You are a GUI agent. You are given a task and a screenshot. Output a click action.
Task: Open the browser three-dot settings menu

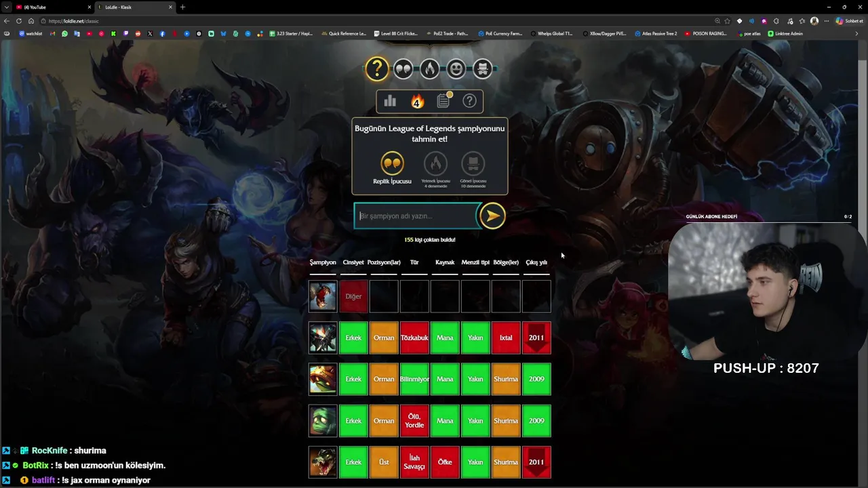(826, 21)
